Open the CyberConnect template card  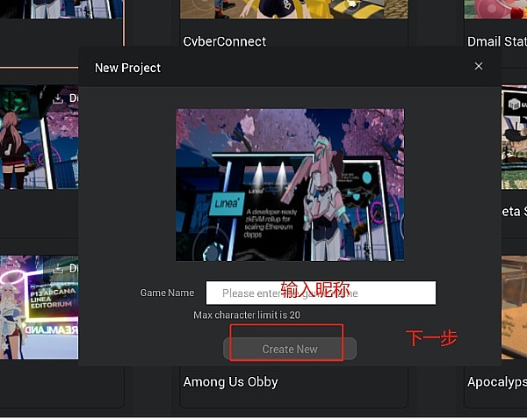point(225,41)
